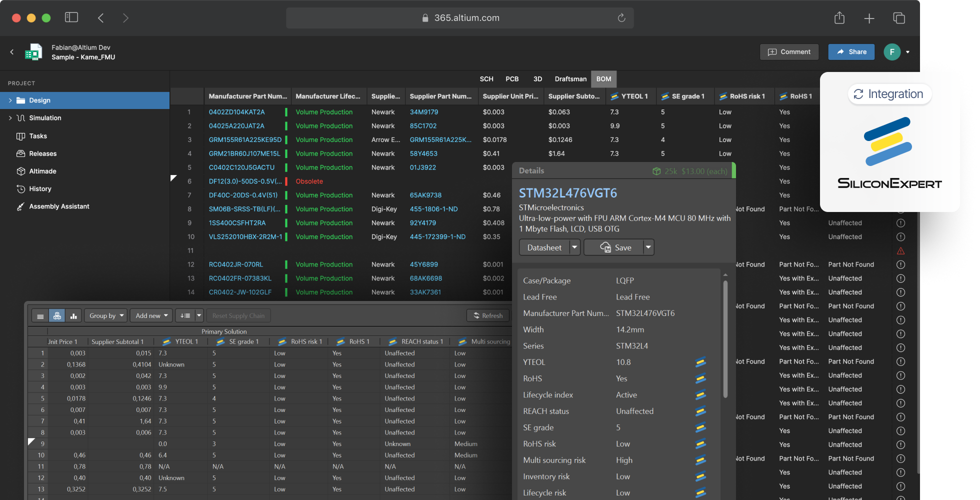Click the Datasheet button
The width and height of the screenshot is (980, 500).
544,247
